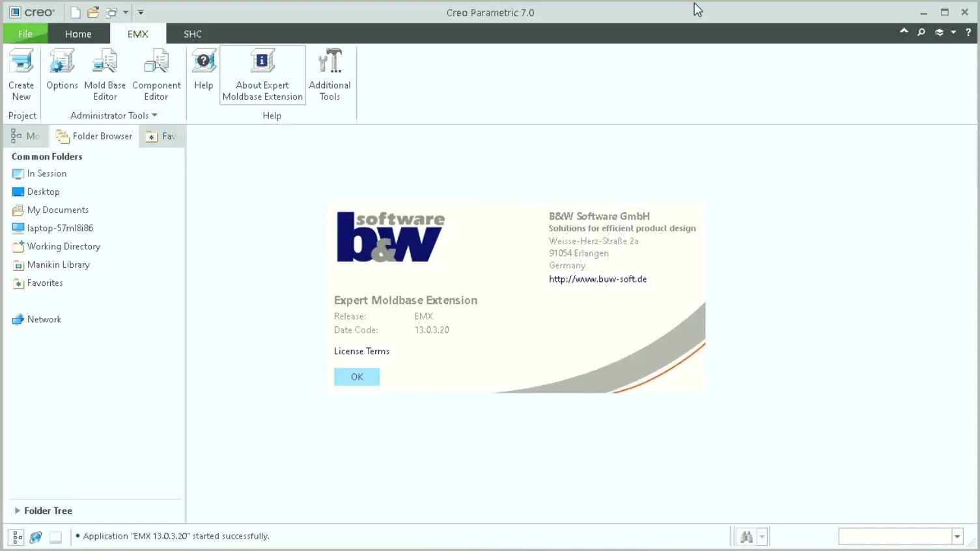The width and height of the screenshot is (980, 551).
Task: Open the Component Editor
Action: [156, 75]
